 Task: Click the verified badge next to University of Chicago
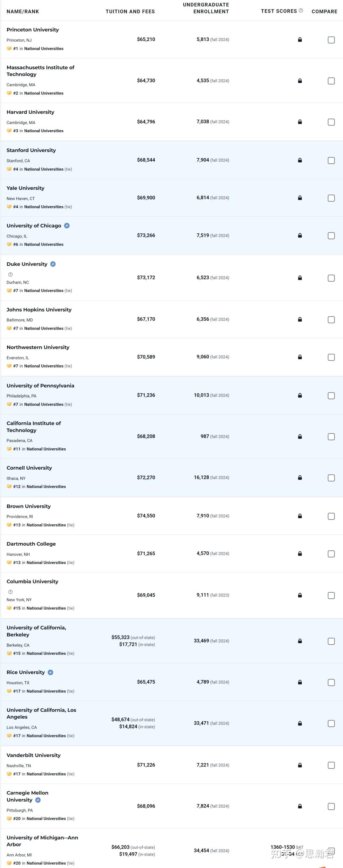67,226
